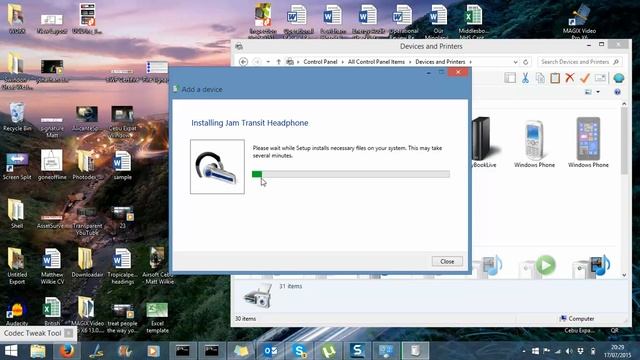640x360 pixels.
Task: Select the Shell folder on desktop
Action: click(17, 214)
